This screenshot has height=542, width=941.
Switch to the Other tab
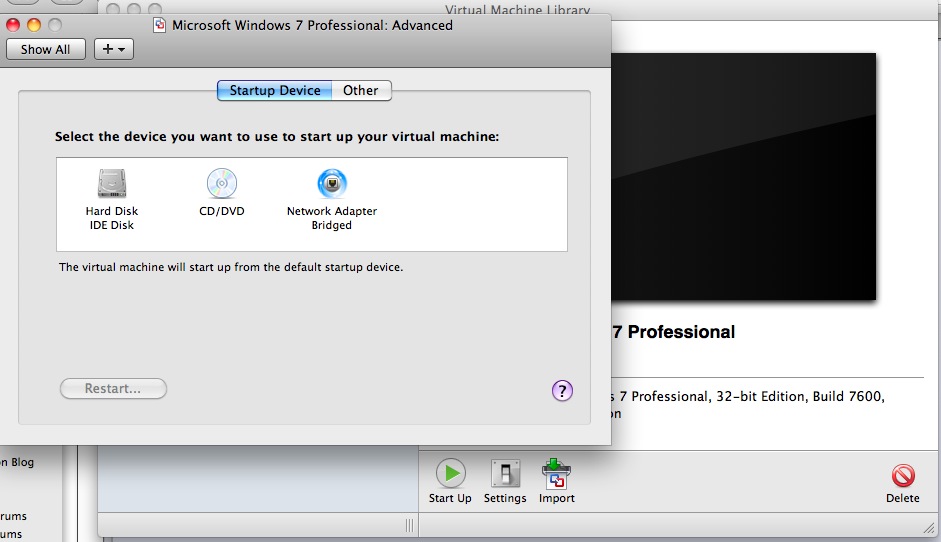point(361,91)
